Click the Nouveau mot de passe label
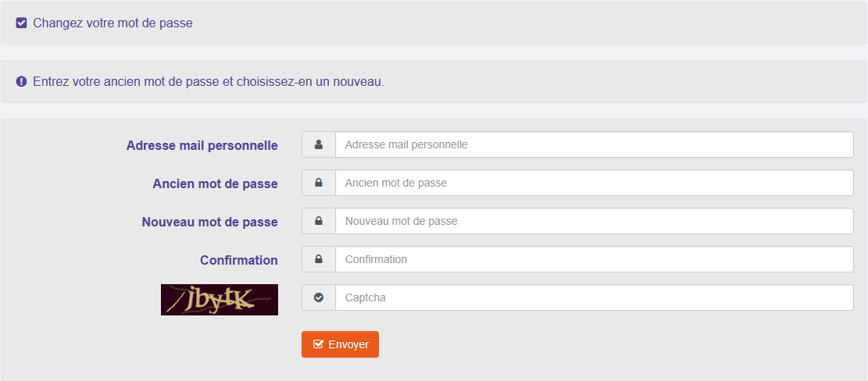This screenshot has height=381, width=868. click(209, 222)
